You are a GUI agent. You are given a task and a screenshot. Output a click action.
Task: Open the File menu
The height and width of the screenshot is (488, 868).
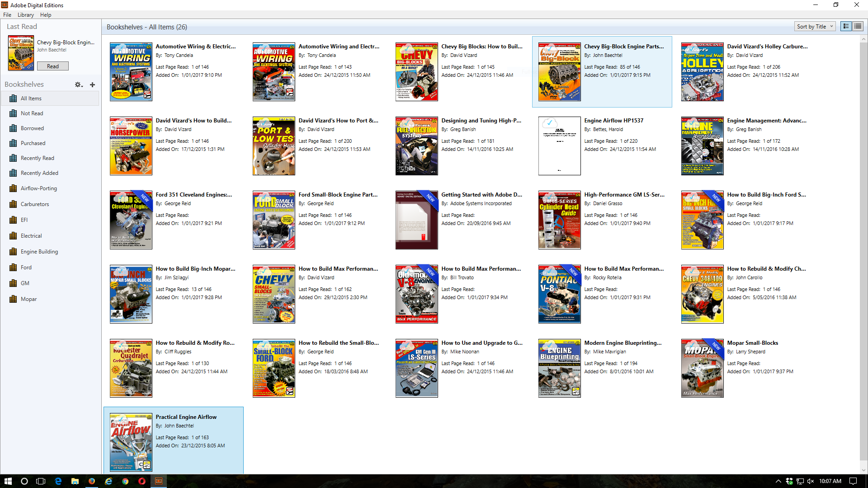pyautogui.click(x=7, y=15)
